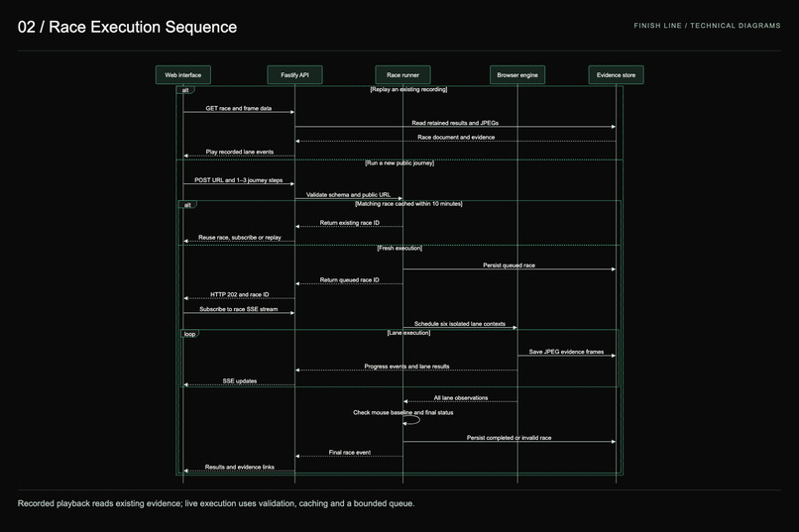
Task: Click 'Subscribe to race SSE stream' label
Action: 239,309
